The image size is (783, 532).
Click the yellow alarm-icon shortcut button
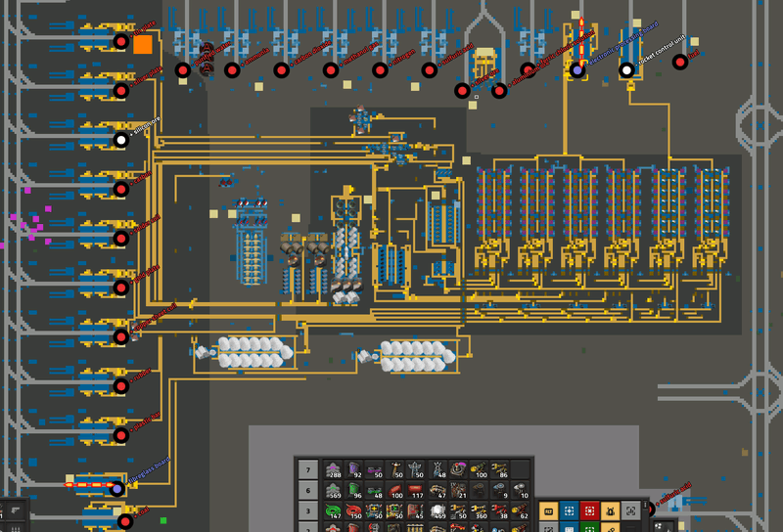click(x=610, y=511)
